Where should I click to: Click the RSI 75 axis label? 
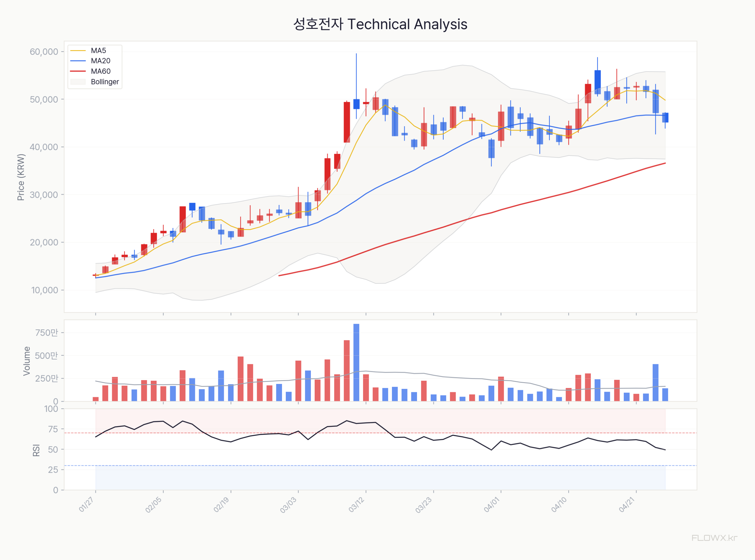(x=53, y=429)
